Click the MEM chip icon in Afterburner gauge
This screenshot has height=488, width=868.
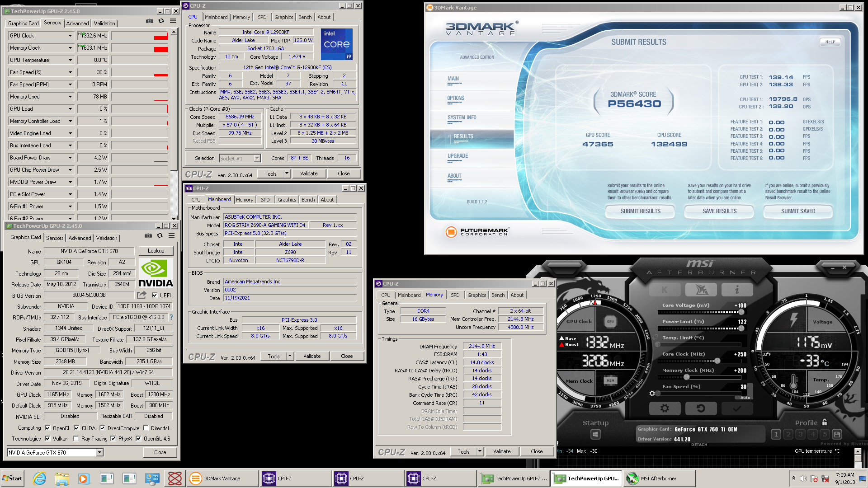[x=610, y=380]
